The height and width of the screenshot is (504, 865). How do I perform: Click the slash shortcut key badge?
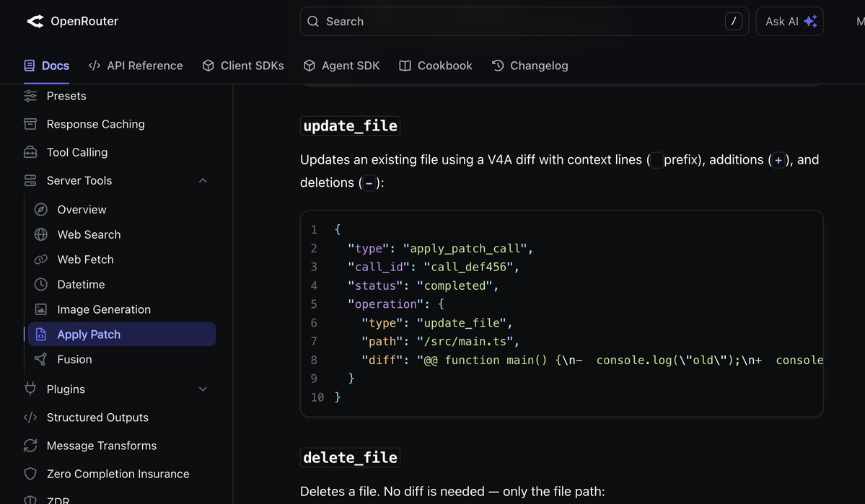click(x=733, y=22)
